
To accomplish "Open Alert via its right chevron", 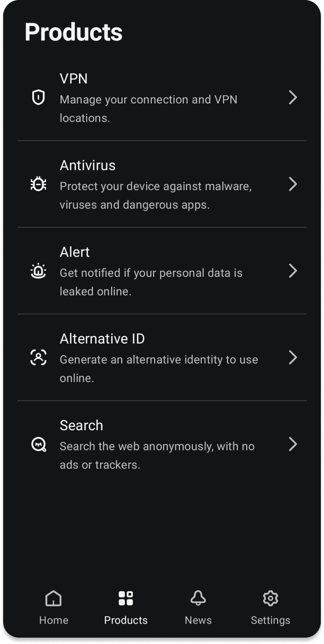I will pyautogui.click(x=293, y=271).
